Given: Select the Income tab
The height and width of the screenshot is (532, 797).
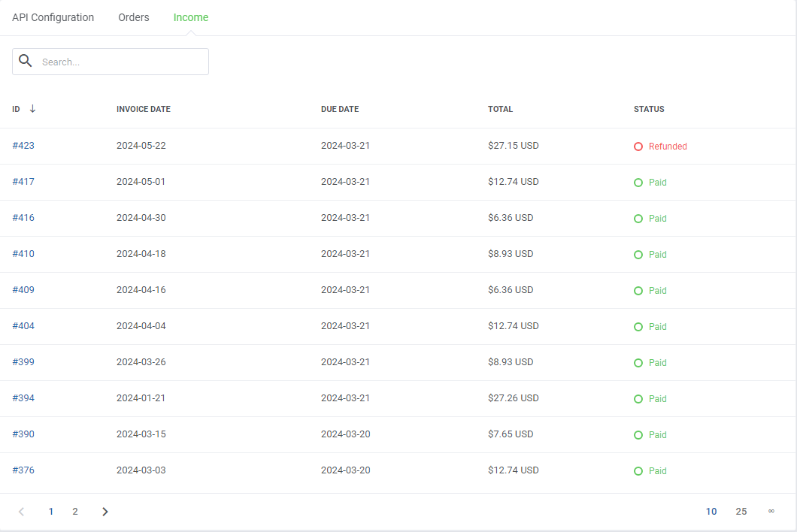Looking at the screenshot, I should (x=191, y=17).
